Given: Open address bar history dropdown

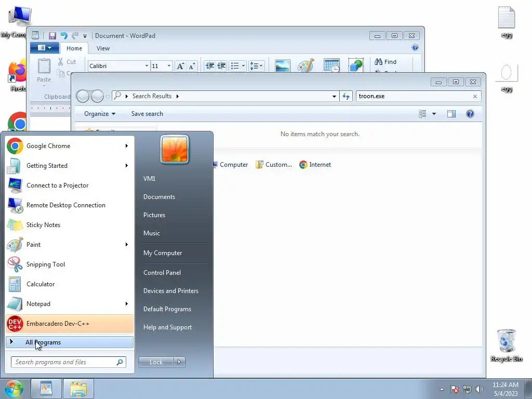Looking at the screenshot, I should 334,96.
